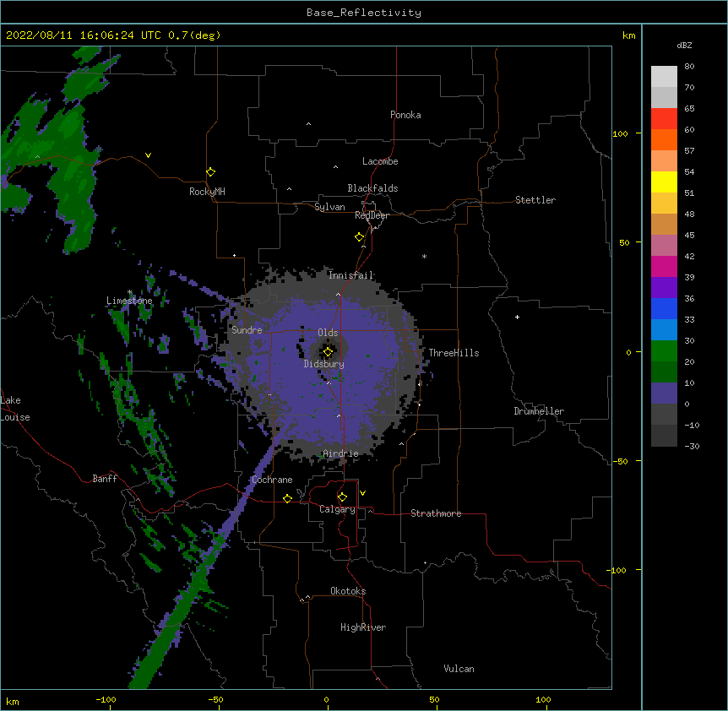728x711 pixels.
Task: Click the yellow 54 dBZ legend swatch
Action: (x=664, y=182)
